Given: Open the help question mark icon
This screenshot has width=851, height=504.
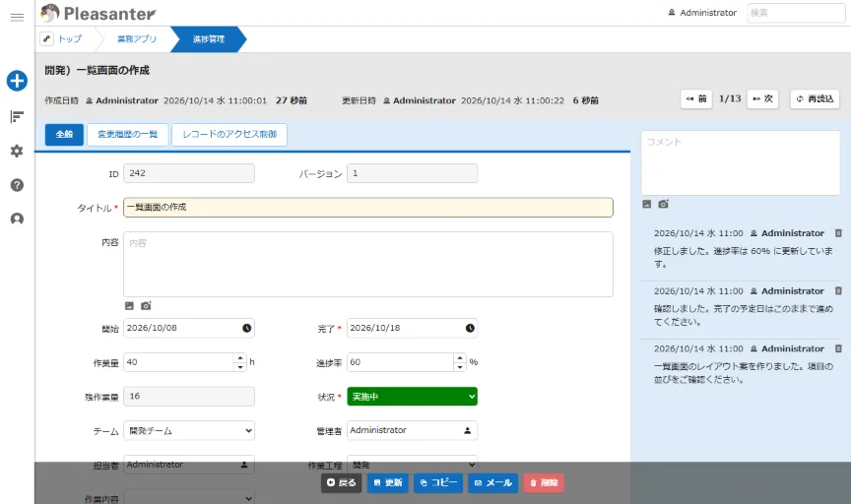Looking at the screenshot, I should 17,185.
